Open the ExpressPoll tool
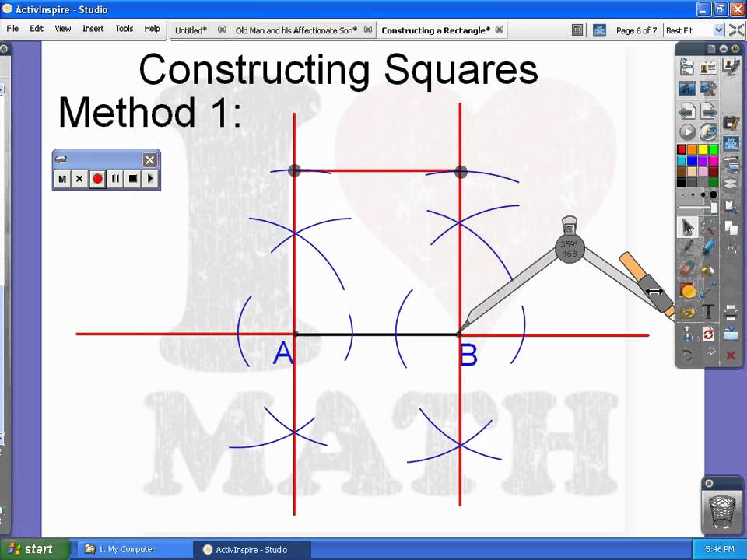This screenshot has height=560, width=747. [x=708, y=131]
